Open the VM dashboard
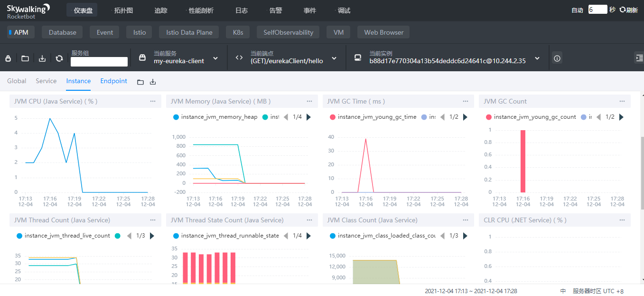 tap(338, 32)
